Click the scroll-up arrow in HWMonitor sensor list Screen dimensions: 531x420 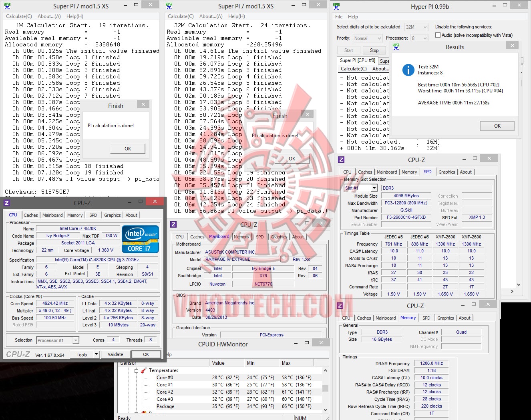pos(325,370)
